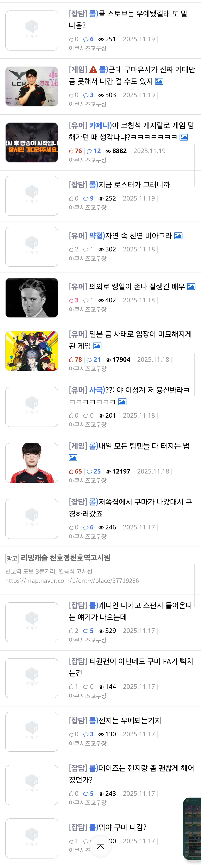
Task: Click the comment icon showing 25 comments
Action: point(89,471)
